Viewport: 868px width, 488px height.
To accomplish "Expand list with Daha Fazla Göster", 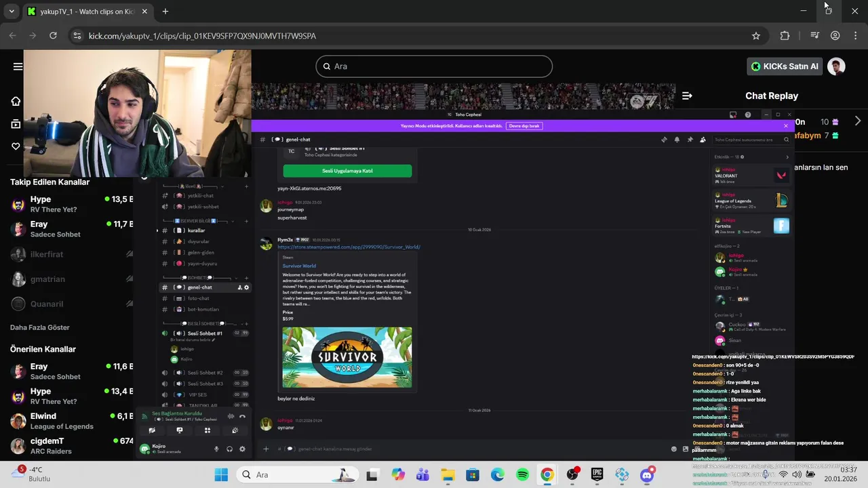I will pyautogui.click(x=40, y=327).
